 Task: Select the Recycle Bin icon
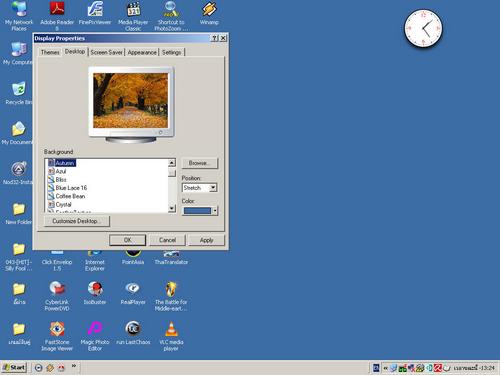pos(19,93)
